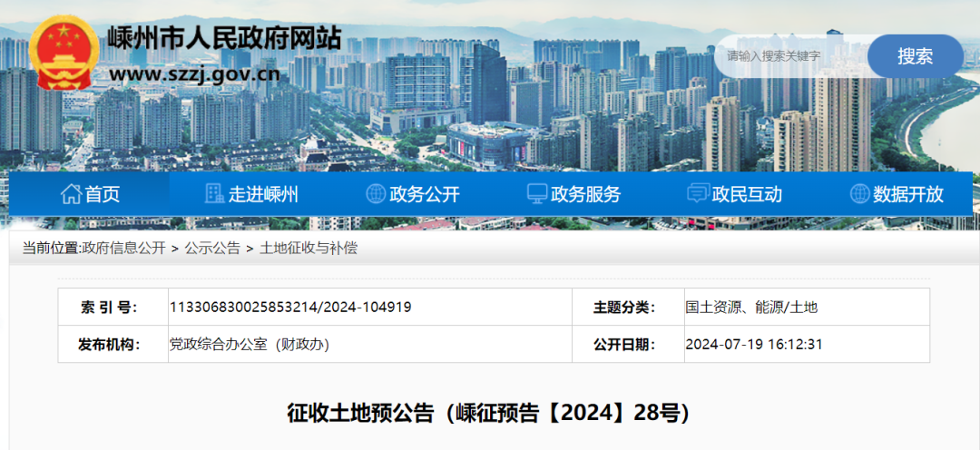Go to 土地征收与补偿 breadcrumb link
Viewport: 980px width, 450px height.
[309, 248]
